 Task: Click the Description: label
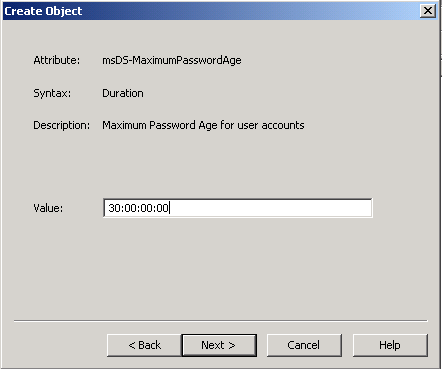click(x=61, y=125)
